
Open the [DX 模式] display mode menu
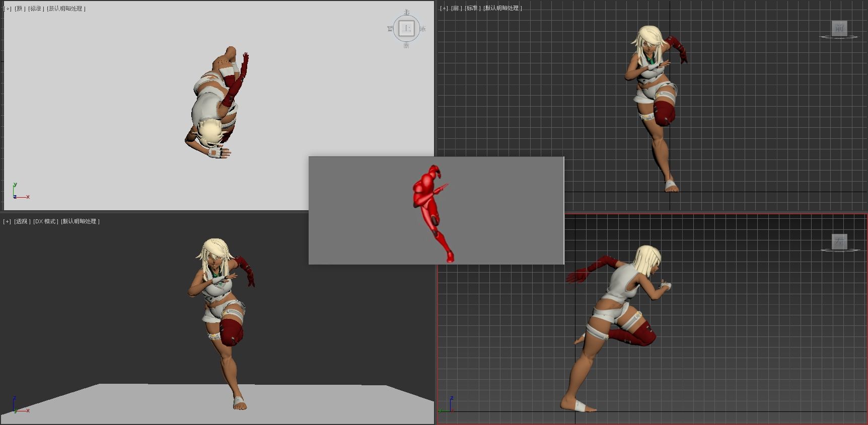pos(46,221)
